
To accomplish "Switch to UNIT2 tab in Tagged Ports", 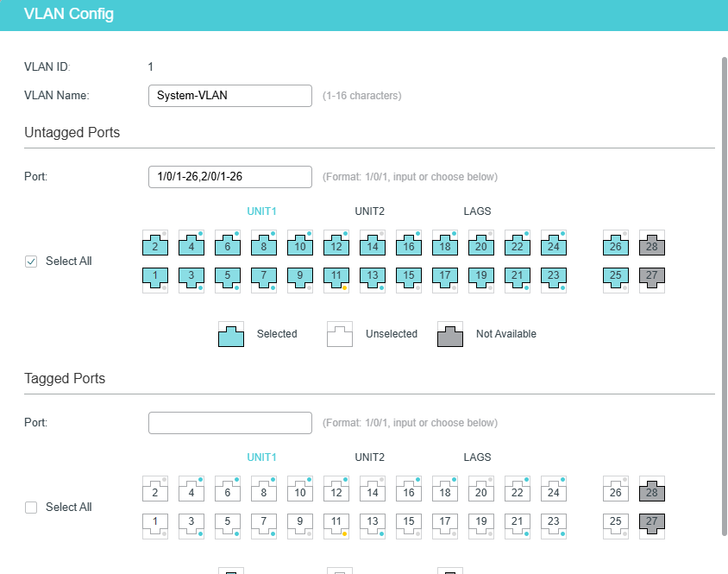I will (369, 457).
